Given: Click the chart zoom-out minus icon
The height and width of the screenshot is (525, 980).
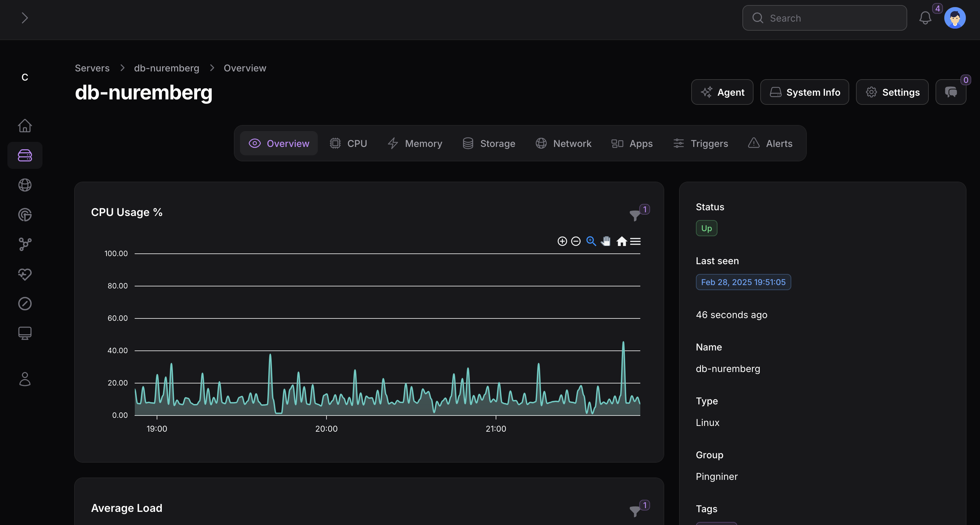Looking at the screenshot, I should coord(576,241).
